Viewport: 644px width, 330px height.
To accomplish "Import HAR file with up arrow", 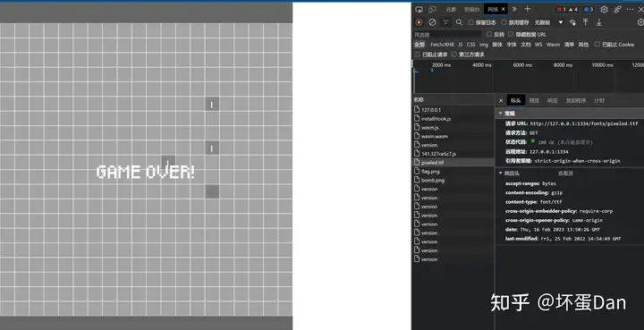I will coord(586,22).
